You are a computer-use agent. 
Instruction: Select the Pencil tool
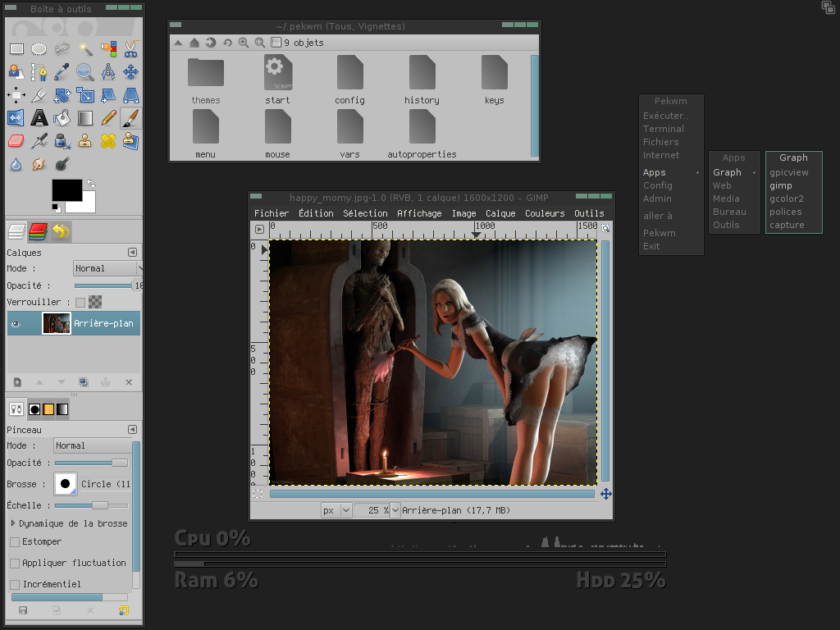coord(108,118)
